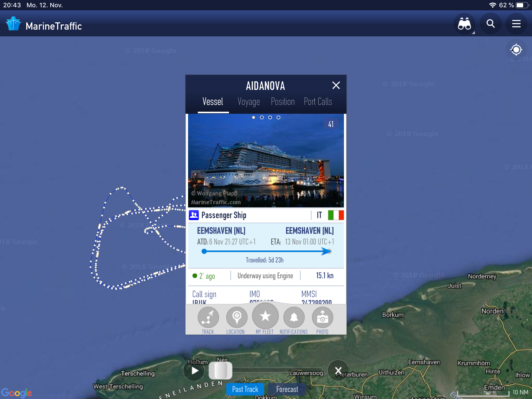Click the track playback slider handle
532x399 pixels.
coord(220,370)
